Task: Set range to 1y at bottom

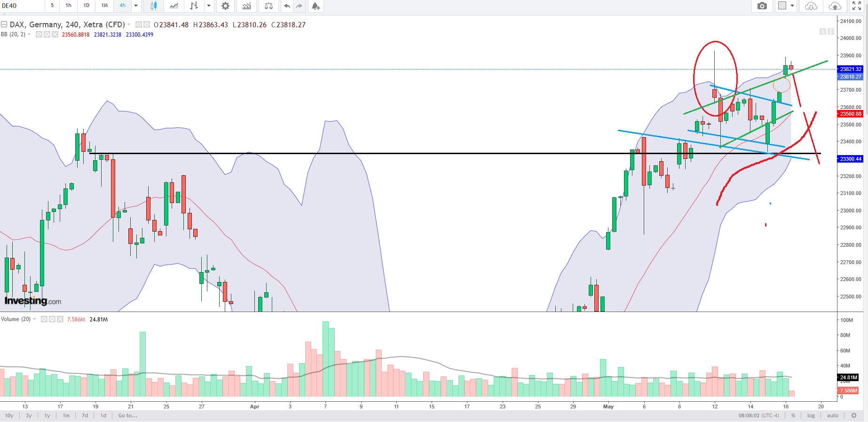Action: click(47, 415)
